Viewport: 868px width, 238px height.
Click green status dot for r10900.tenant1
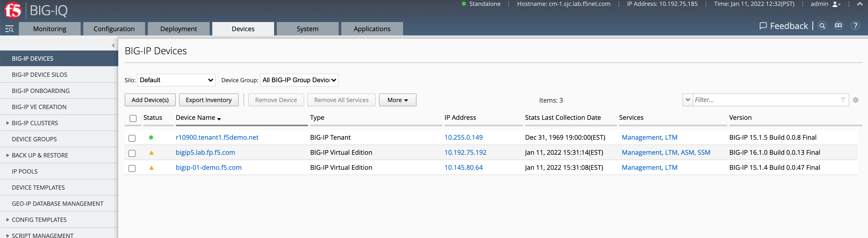tap(151, 137)
